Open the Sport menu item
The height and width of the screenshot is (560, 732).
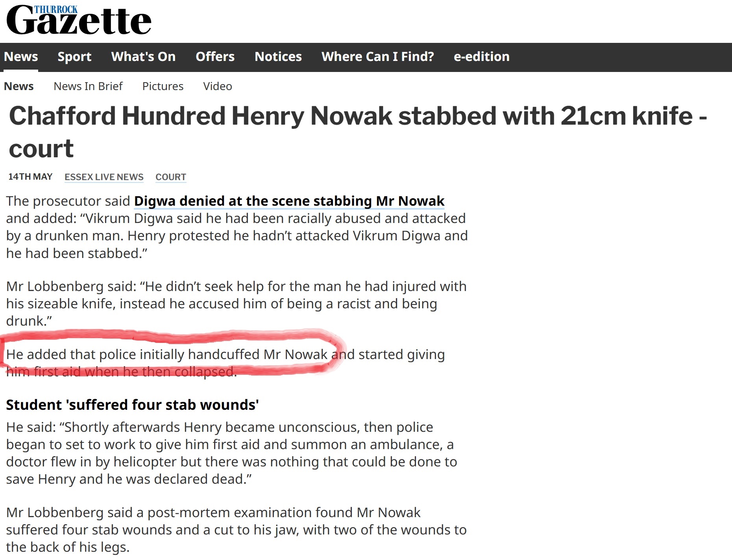tap(74, 57)
